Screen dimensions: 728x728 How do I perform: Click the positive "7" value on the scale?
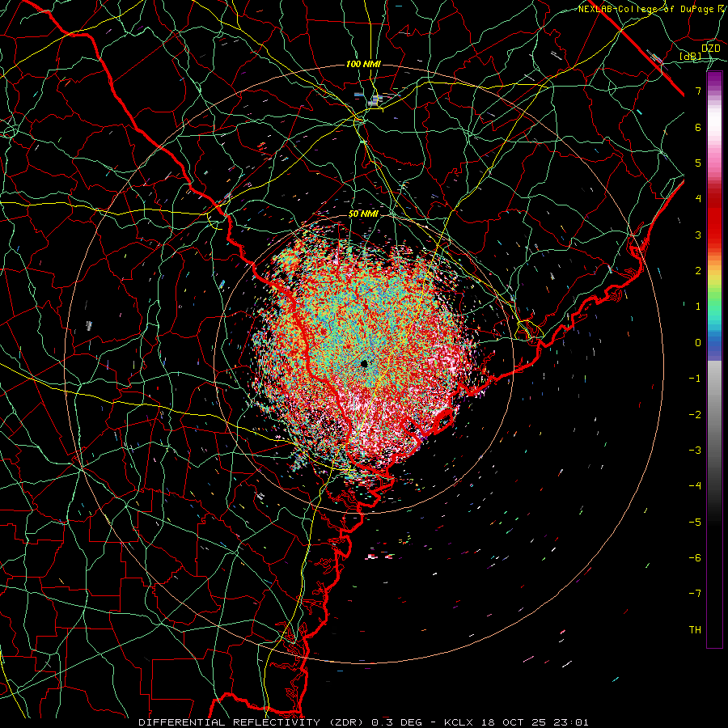tap(698, 91)
